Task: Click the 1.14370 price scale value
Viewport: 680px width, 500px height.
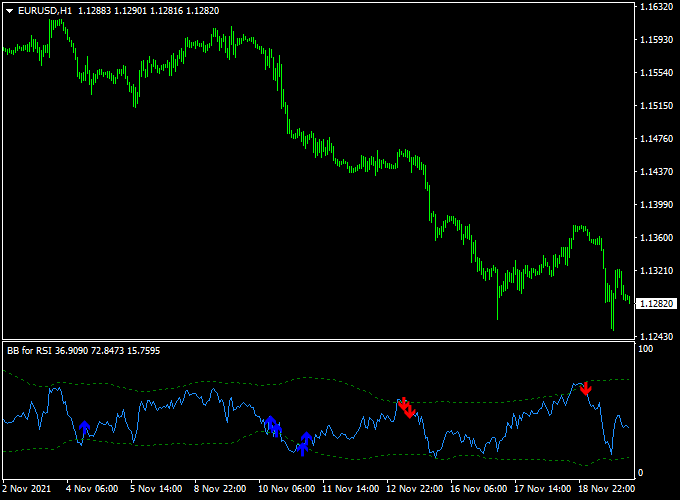Action: coord(657,171)
